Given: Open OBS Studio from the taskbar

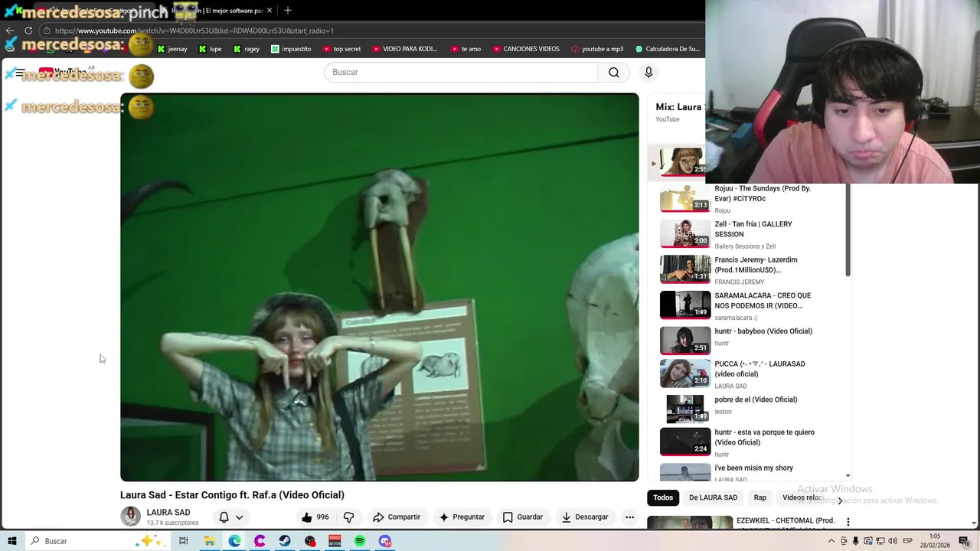Looking at the screenshot, I should pos(310,541).
